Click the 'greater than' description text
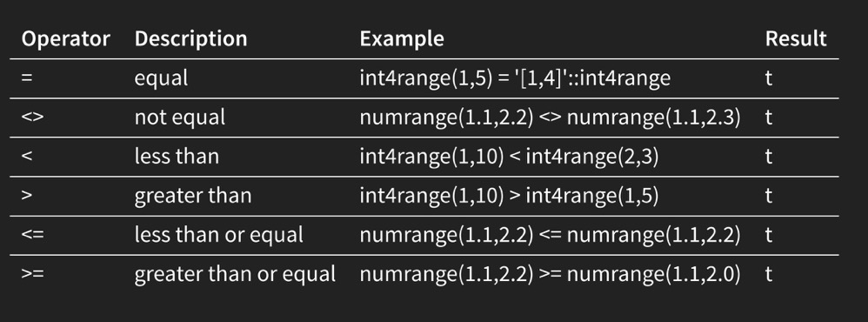868x322 pixels. click(192, 196)
